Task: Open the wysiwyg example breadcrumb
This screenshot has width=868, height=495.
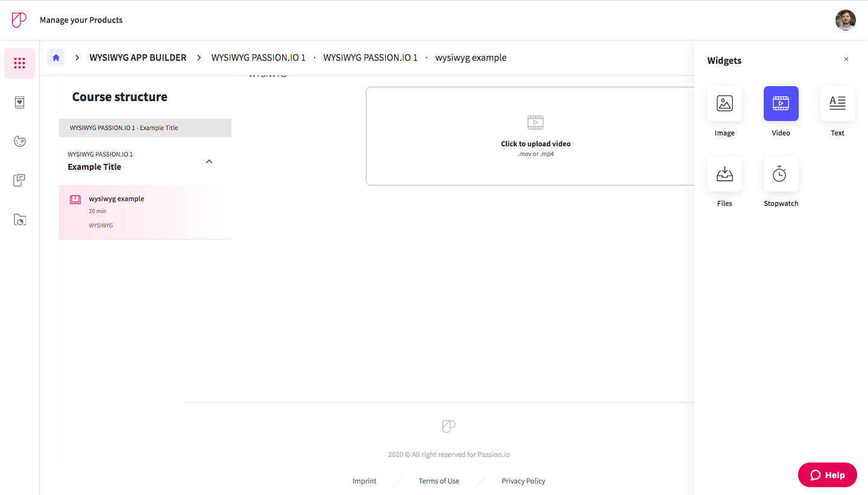Action: click(x=471, y=58)
